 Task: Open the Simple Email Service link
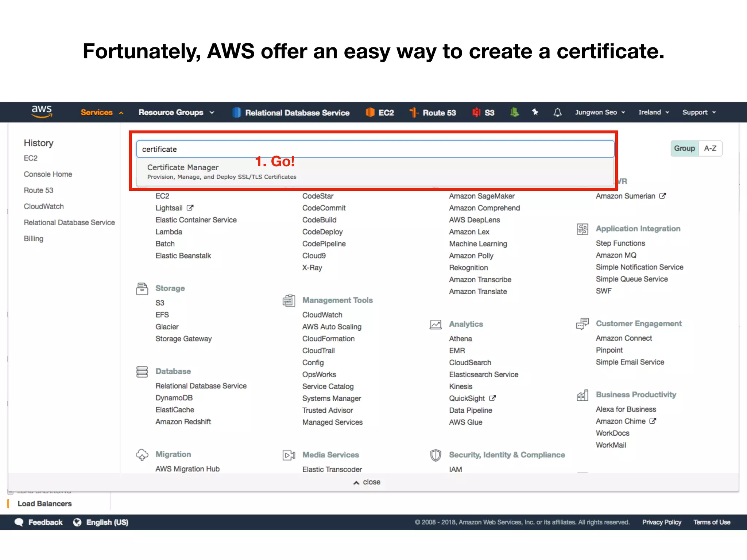(630, 362)
